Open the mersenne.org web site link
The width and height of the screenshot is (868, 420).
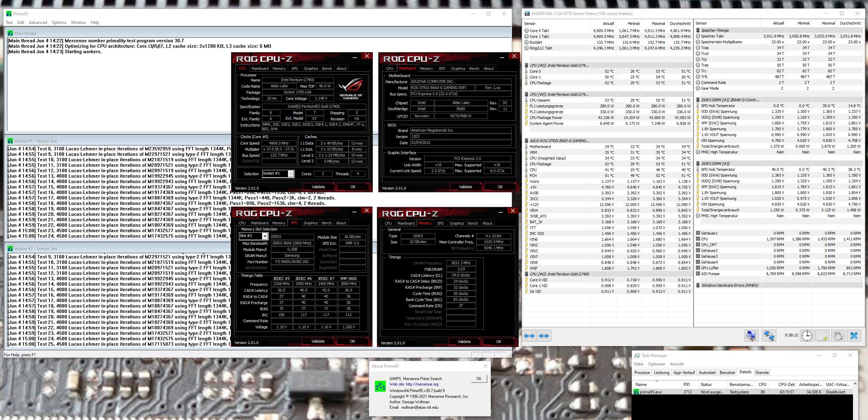tap(422, 384)
